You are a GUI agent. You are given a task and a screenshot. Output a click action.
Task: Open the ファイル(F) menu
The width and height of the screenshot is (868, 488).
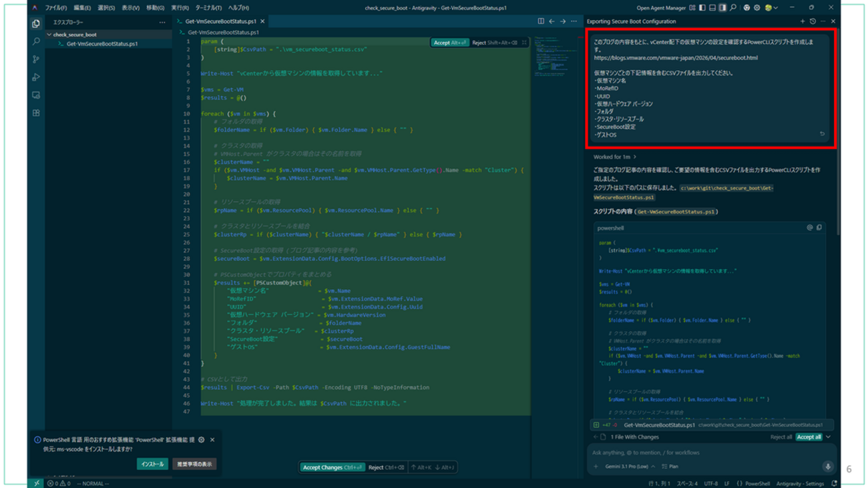[55, 8]
